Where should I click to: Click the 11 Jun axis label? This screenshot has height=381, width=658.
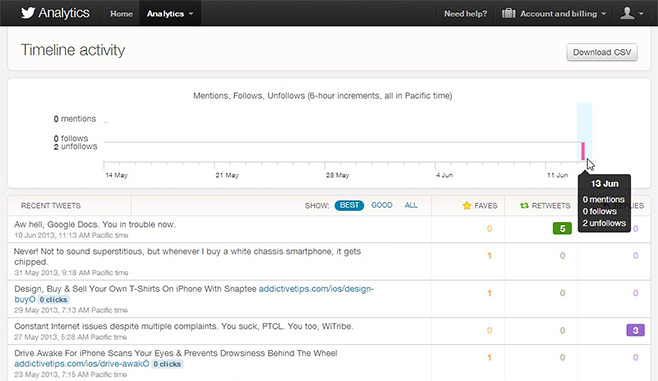pyautogui.click(x=557, y=175)
